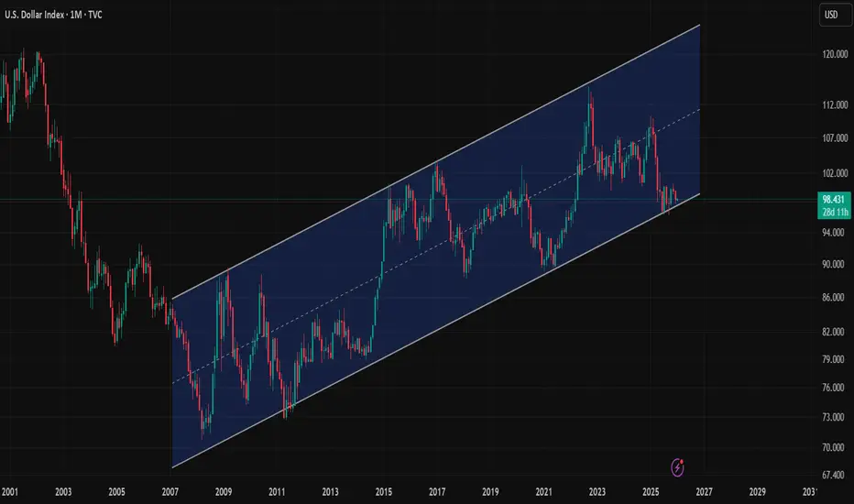Click the 2001 label on time axis
The width and height of the screenshot is (854, 504).
[10, 492]
